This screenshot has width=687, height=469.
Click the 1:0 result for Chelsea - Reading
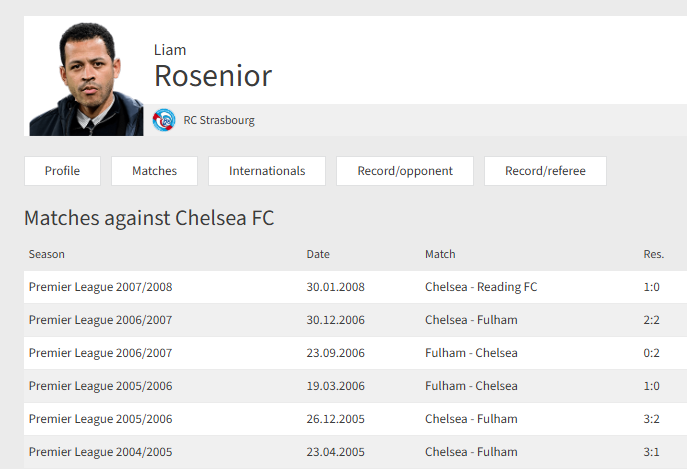click(651, 287)
